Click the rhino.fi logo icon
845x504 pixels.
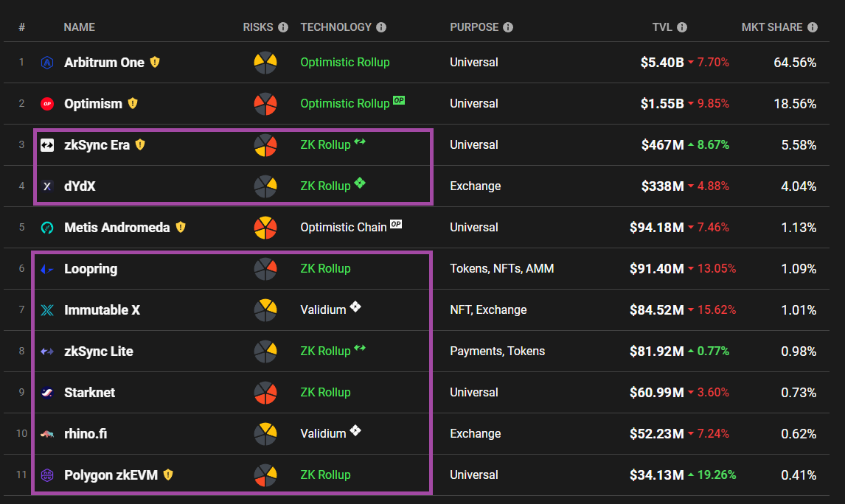[x=47, y=434]
